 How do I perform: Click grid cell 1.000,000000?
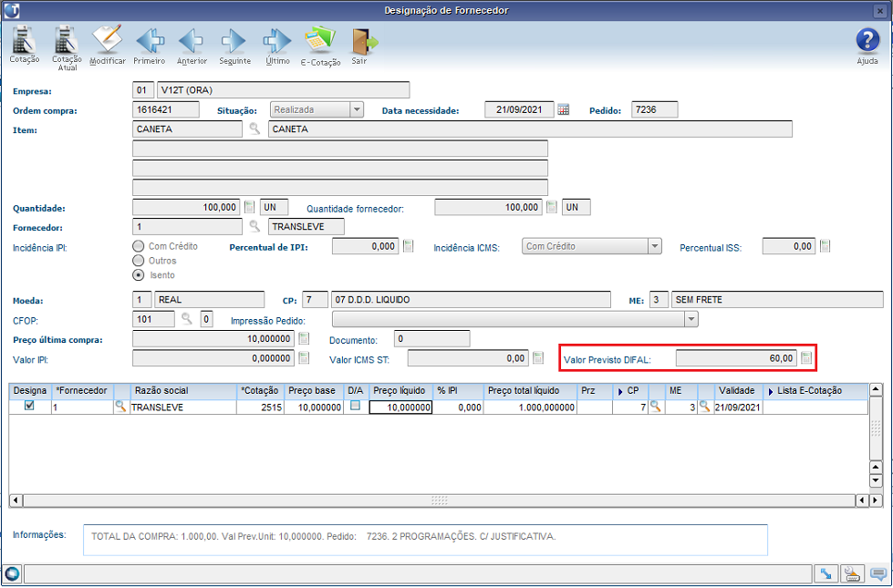(x=530, y=407)
